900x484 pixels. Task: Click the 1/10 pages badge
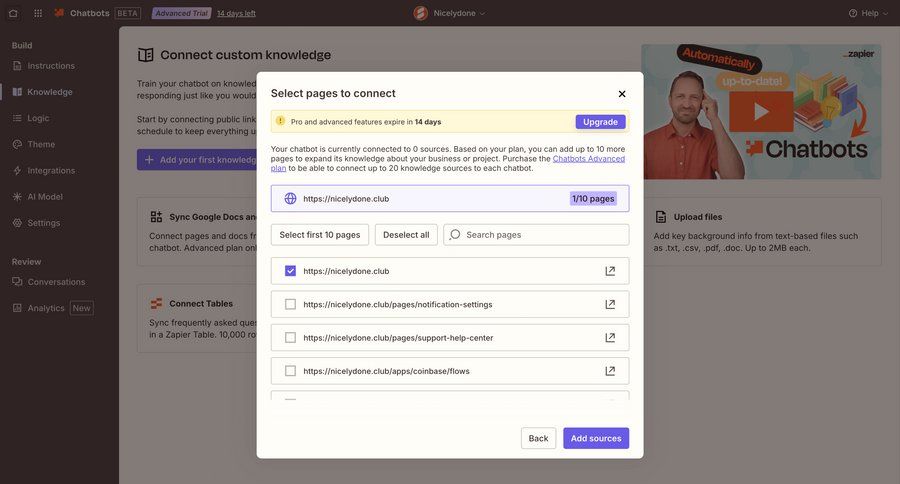(x=593, y=199)
